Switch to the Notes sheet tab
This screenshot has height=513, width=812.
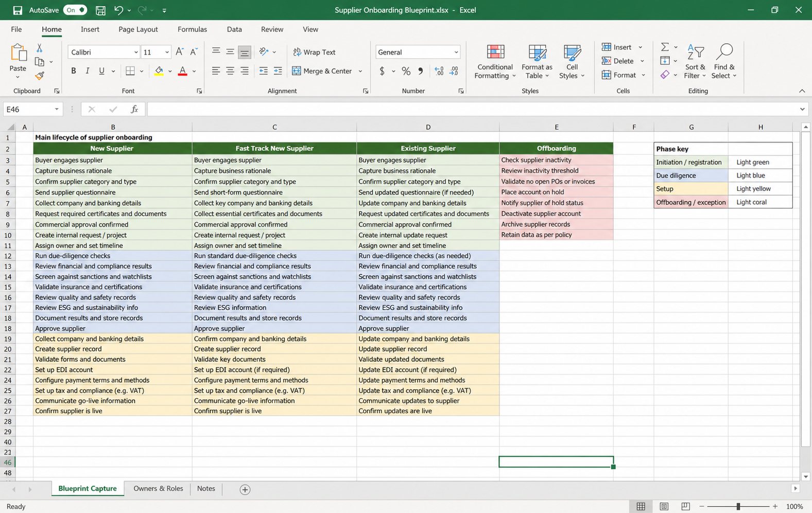tap(206, 488)
